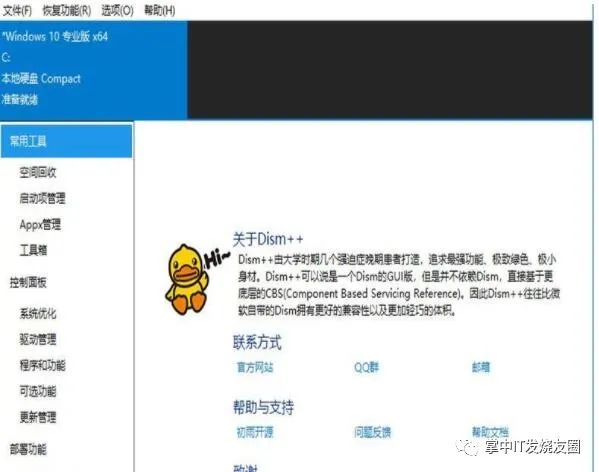Select the Windows 10 专业版 x64 image tile
Viewport: 599px width, 472px height.
[94, 70]
